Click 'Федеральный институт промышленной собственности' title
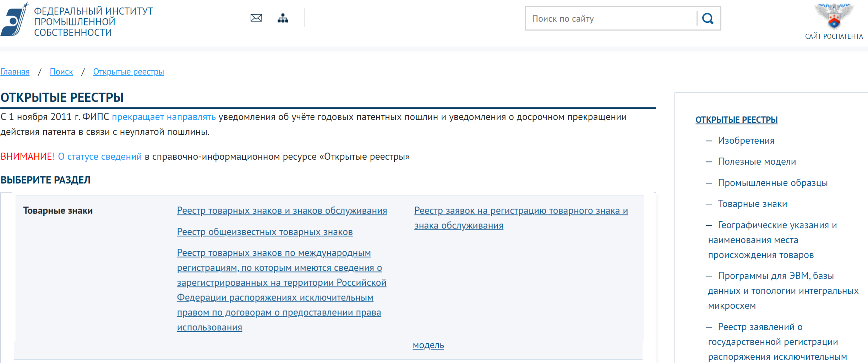 (93, 22)
